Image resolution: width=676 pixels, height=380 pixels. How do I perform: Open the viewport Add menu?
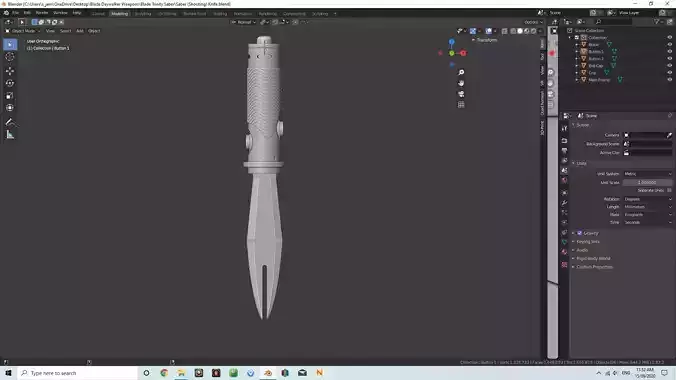pyautogui.click(x=80, y=31)
